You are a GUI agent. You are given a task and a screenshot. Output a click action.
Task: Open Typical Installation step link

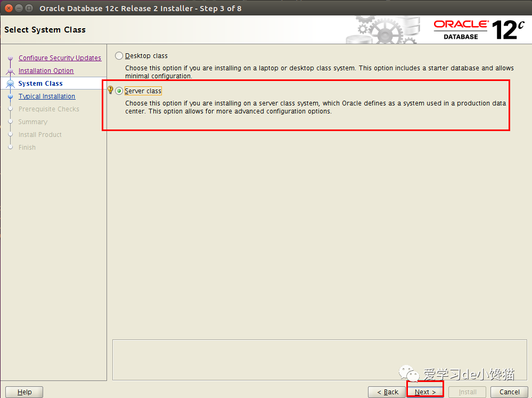click(x=47, y=96)
